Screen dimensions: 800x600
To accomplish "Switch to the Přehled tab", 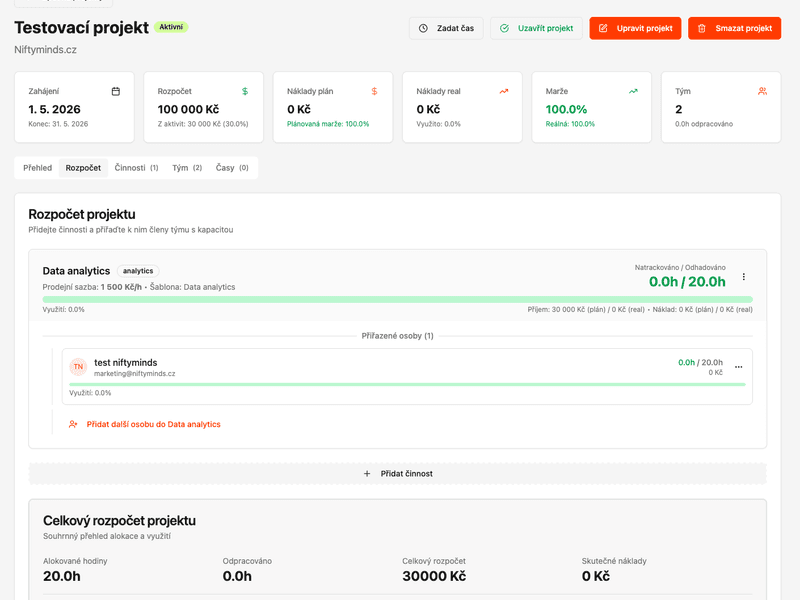I will [37, 168].
